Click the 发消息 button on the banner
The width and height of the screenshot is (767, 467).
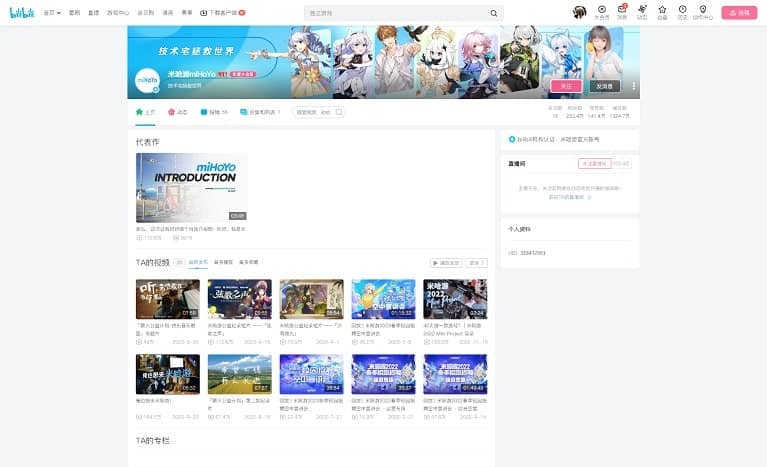[x=605, y=86]
